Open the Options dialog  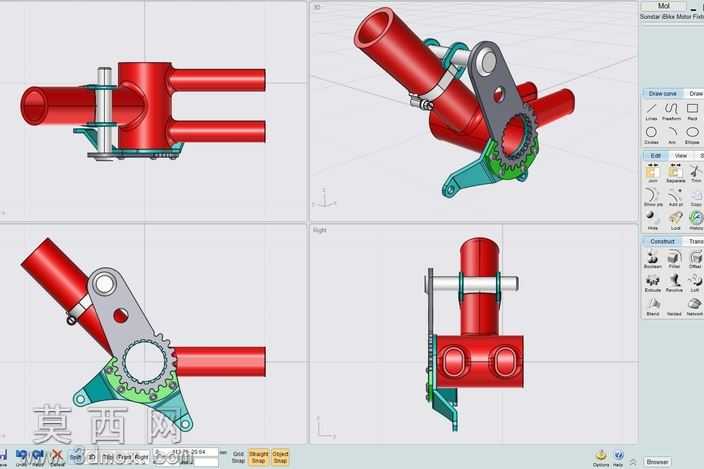(x=601, y=458)
